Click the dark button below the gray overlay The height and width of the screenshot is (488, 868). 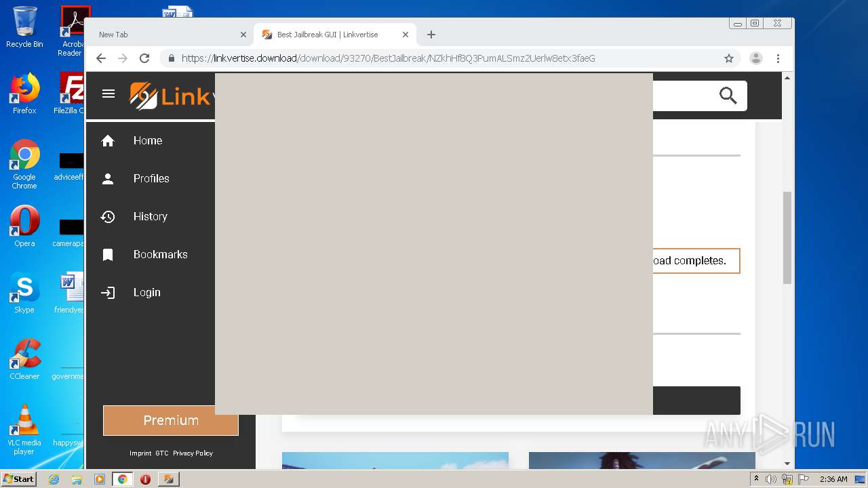(x=696, y=401)
